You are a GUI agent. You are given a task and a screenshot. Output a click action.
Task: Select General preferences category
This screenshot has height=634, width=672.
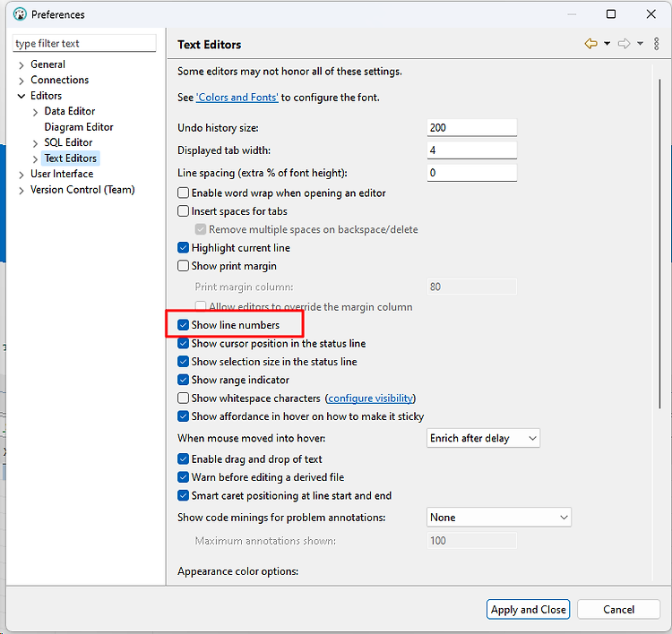click(47, 64)
